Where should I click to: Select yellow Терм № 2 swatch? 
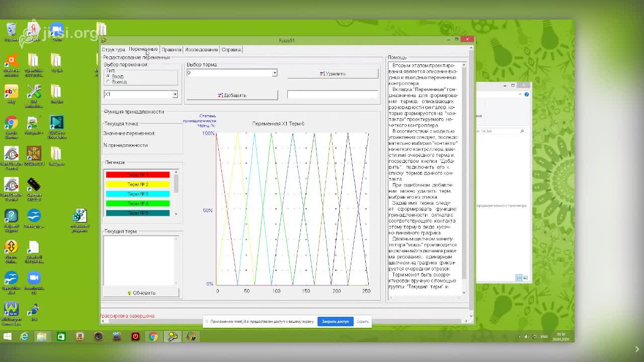[138, 185]
